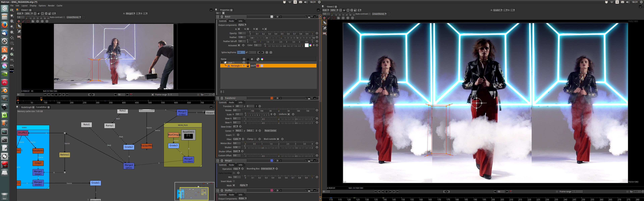
Task: Click the white color swatch in Roto3
Action: pyautogui.click(x=307, y=45)
